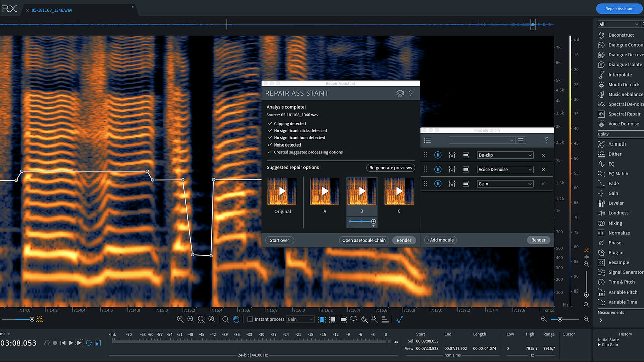Image resolution: width=644 pixels, height=362 pixels.
Task: Toggle power for De-clip module
Action: coord(438,155)
